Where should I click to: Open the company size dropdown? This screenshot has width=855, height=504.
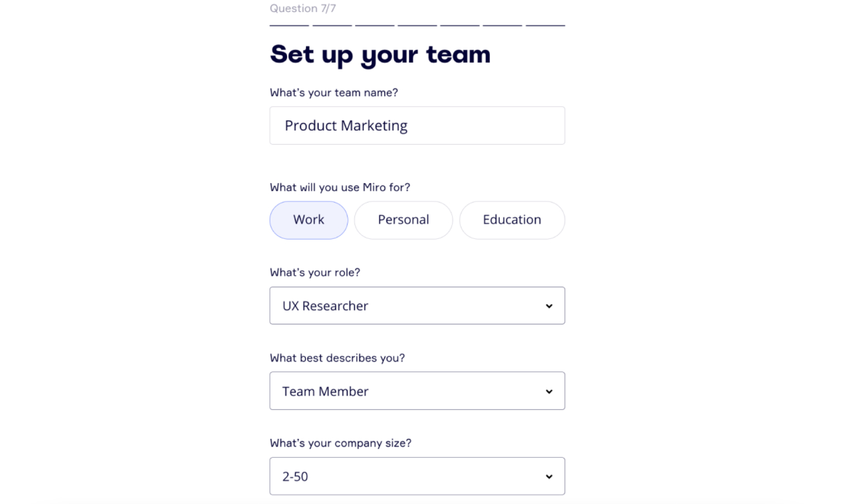point(417,476)
